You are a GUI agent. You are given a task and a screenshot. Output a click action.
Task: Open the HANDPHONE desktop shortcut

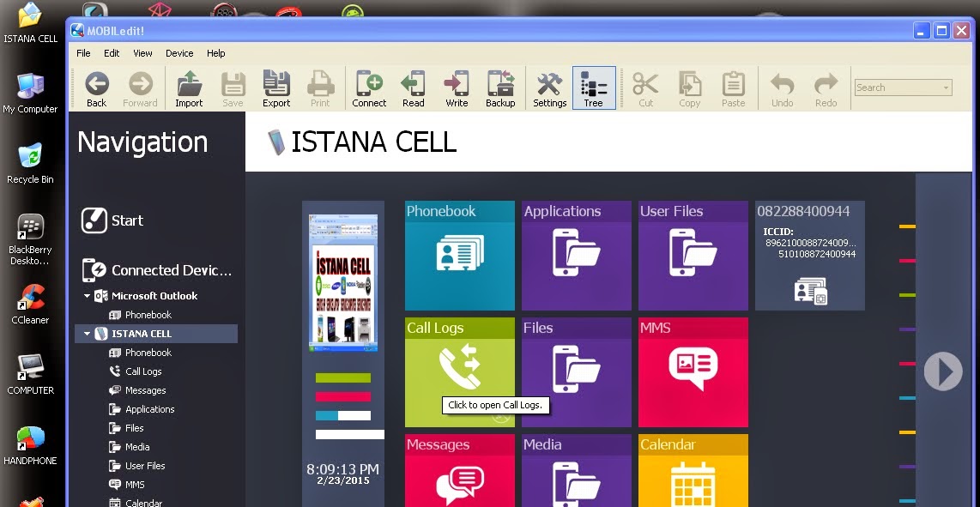pos(30,446)
